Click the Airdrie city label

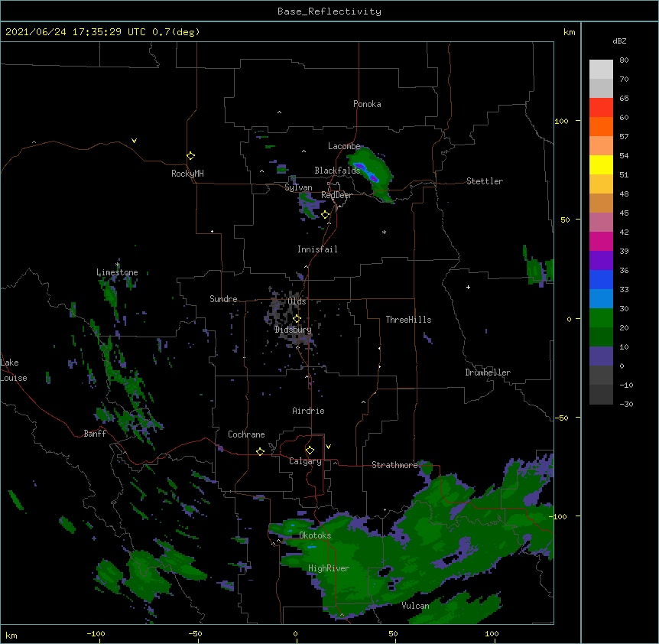coord(309,411)
